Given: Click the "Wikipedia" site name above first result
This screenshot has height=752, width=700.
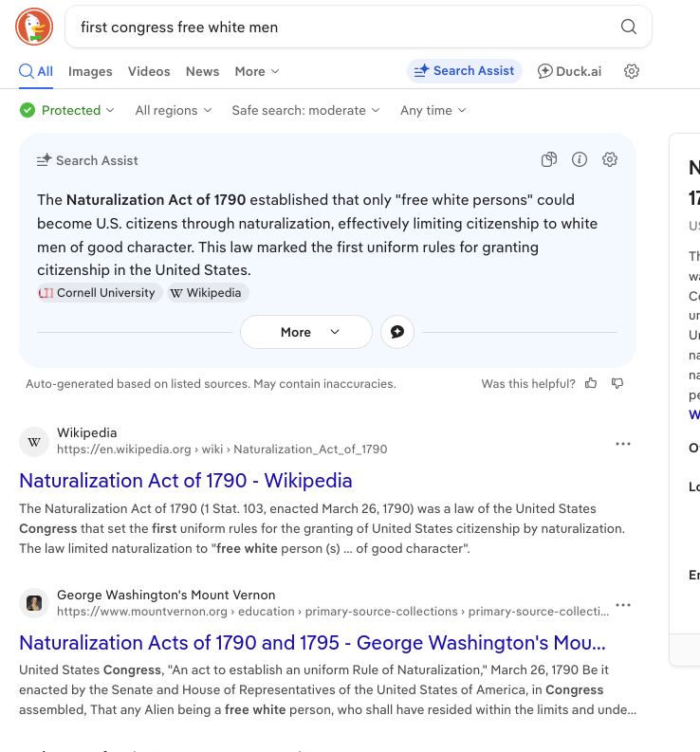Looking at the screenshot, I should 87,433.
